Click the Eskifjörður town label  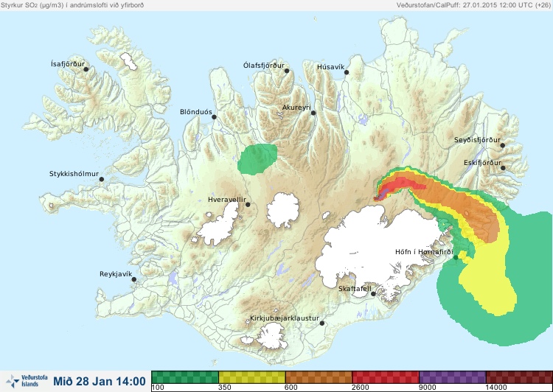(482, 163)
